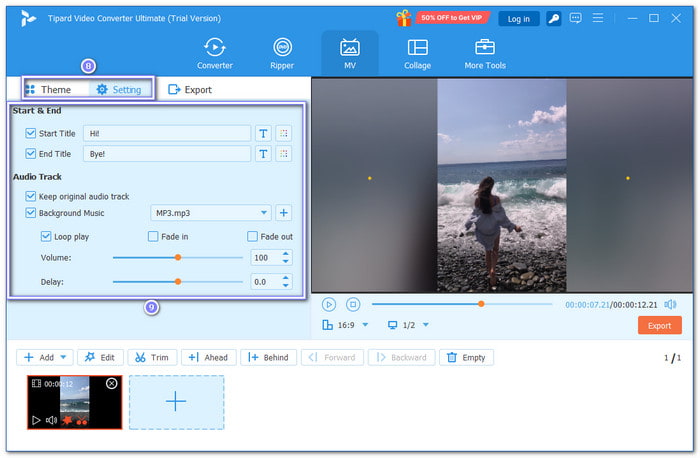Toggle Keep original audio track
The height and width of the screenshot is (458, 700).
click(x=30, y=196)
